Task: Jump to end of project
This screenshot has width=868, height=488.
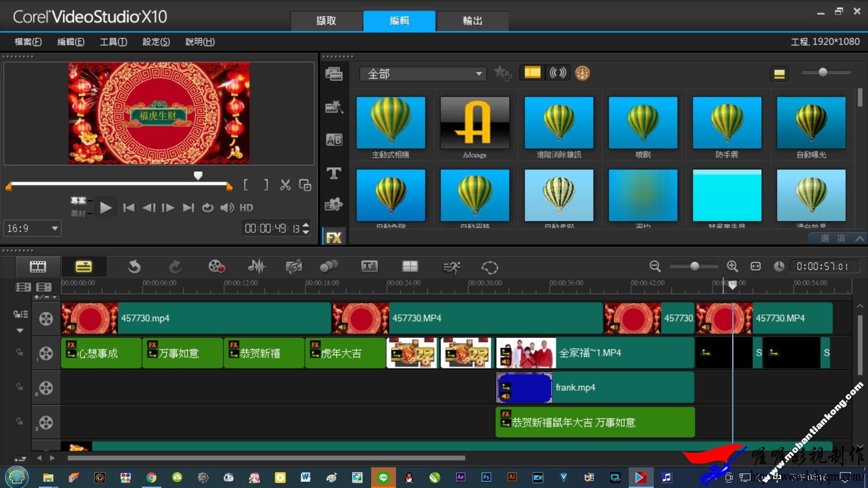Action: pyautogui.click(x=188, y=208)
